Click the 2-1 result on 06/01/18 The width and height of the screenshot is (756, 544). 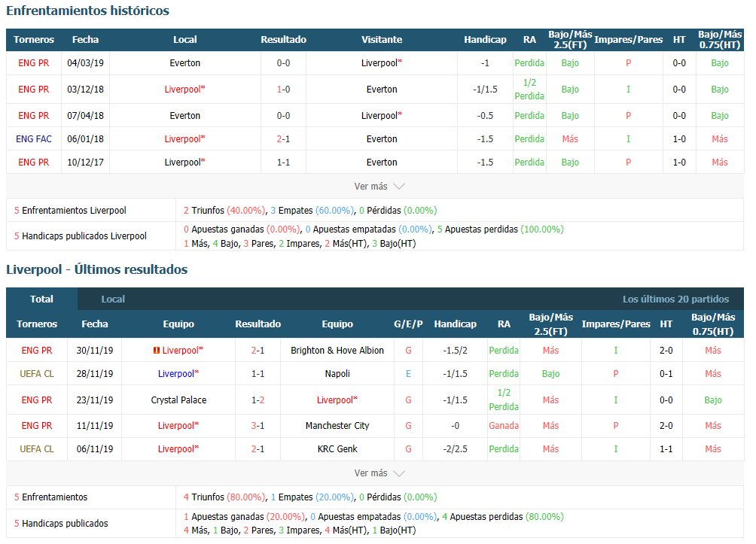[x=283, y=139]
